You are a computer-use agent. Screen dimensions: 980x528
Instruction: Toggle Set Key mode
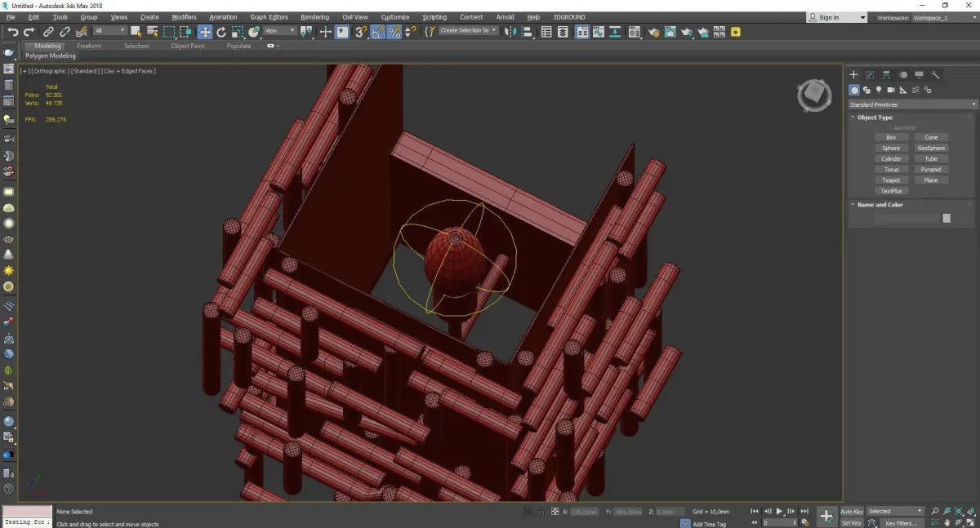coord(852,522)
